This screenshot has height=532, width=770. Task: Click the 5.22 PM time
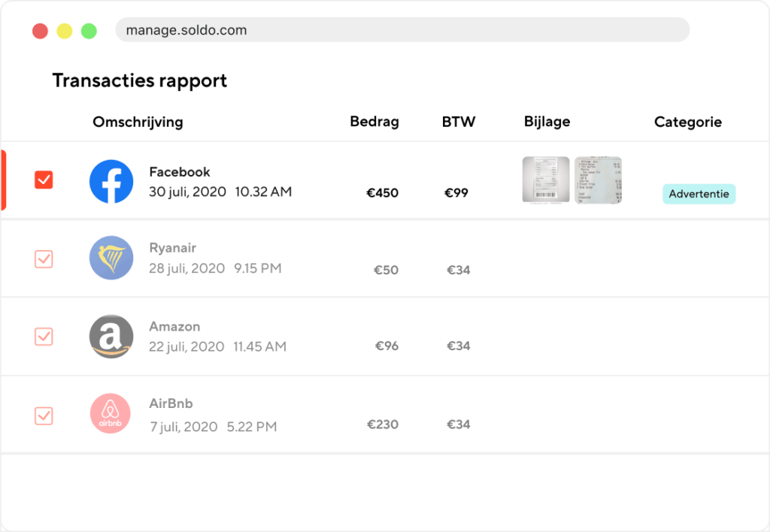[x=252, y=427]
